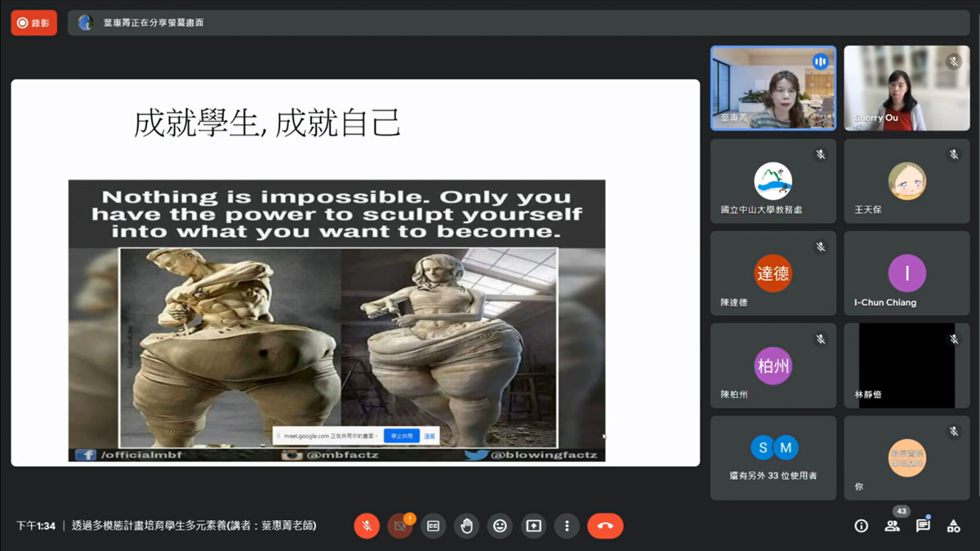The image size is (980, 551).
Task: Click muted mic icon on 王天保 tile
Action: [953, 154]
